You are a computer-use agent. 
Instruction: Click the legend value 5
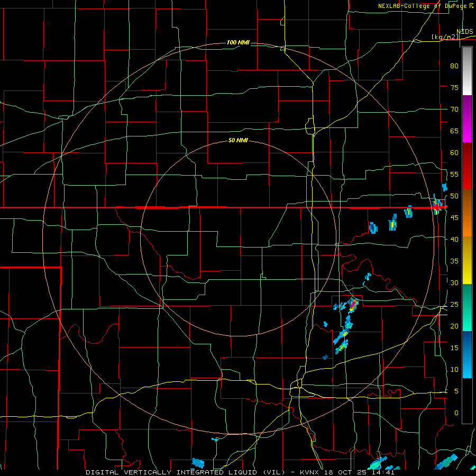[456, 391]
